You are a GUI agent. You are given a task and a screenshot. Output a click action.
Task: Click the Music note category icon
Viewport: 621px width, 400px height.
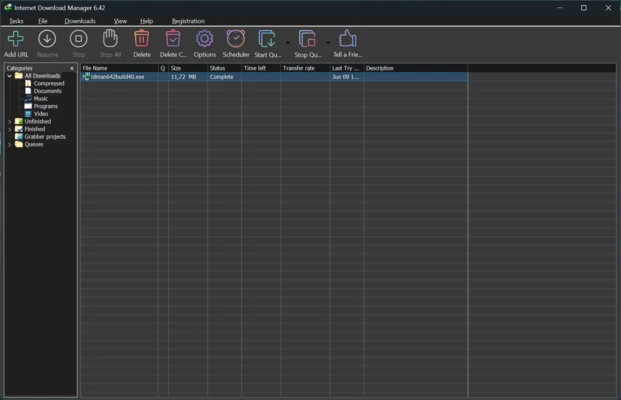click(x=28, y=99)
